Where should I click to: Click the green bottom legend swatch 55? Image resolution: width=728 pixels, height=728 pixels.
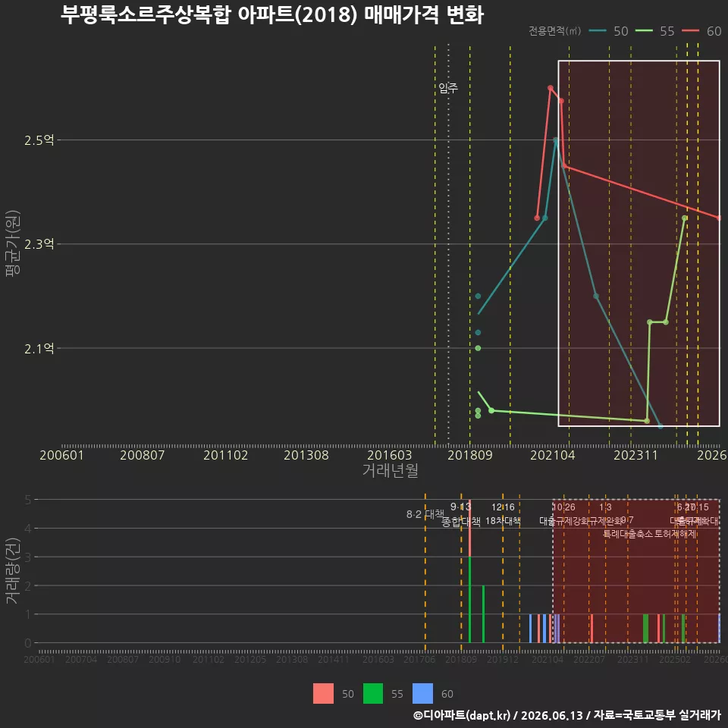tap(373, 694)
